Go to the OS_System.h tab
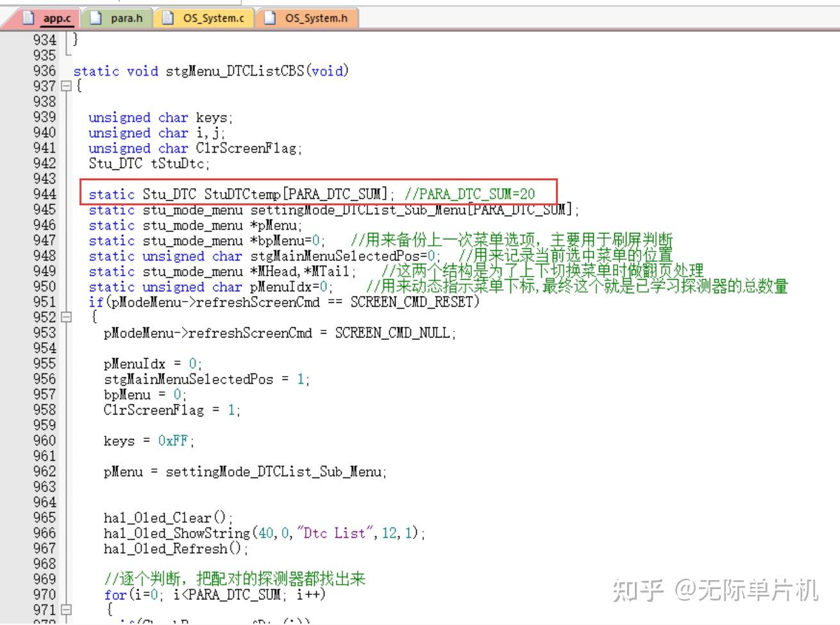The image size is (840, 625). coord(308,18)
